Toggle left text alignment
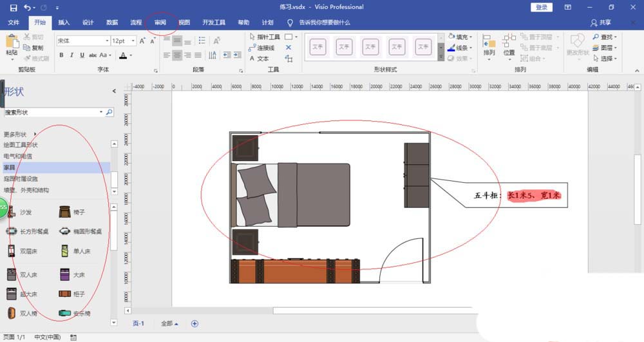This screenshot has width=644, height=342. pos(166,55)
